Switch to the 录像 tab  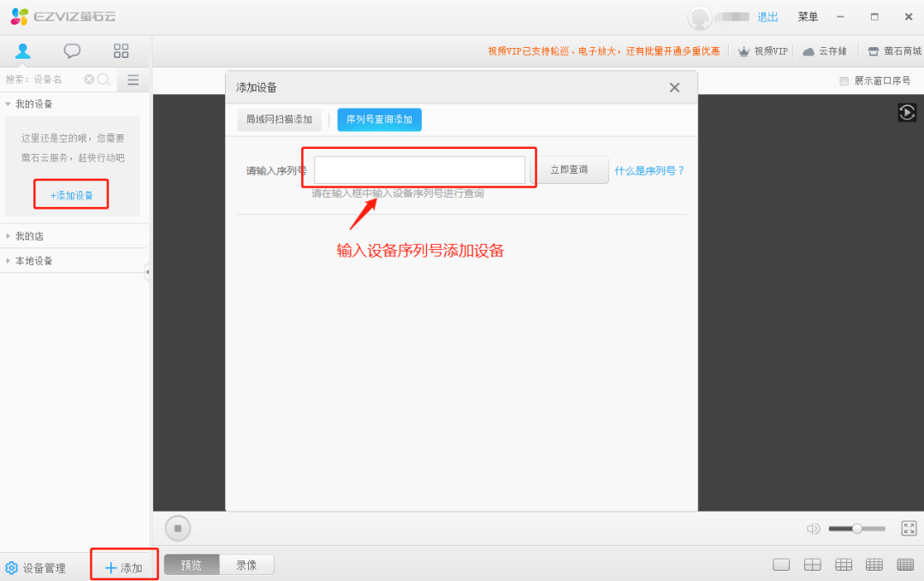(x=246, y=564)
